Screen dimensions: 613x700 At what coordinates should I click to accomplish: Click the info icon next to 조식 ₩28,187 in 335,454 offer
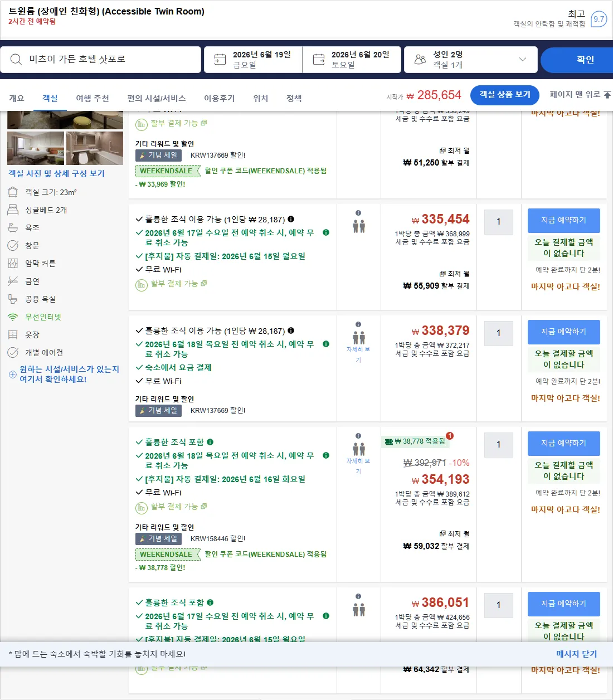pos(291,220)
